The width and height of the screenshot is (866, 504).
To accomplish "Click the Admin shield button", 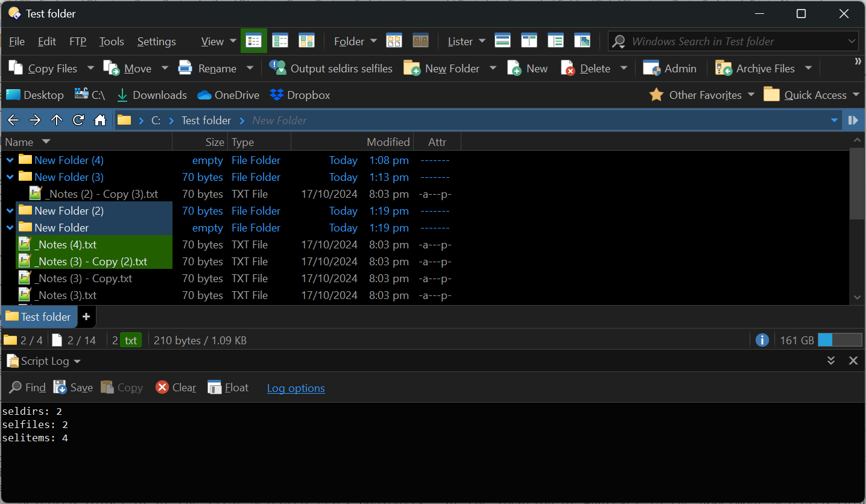I will pos(670,69).
